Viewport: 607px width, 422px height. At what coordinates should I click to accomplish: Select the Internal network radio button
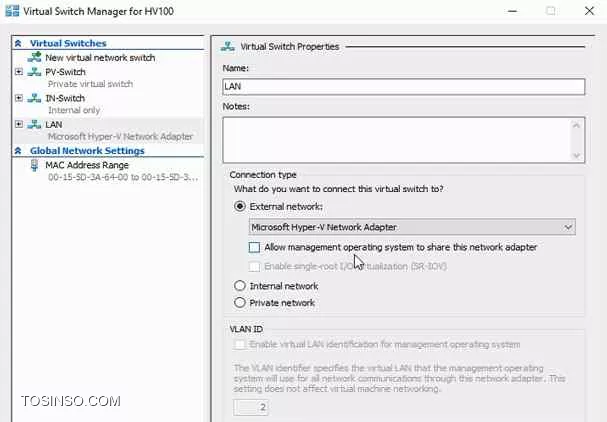240,286
